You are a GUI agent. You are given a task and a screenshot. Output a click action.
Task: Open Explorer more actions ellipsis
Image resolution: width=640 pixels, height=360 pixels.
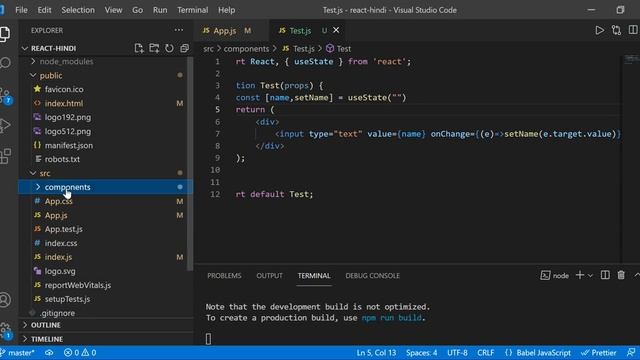(x=179, y=30)
